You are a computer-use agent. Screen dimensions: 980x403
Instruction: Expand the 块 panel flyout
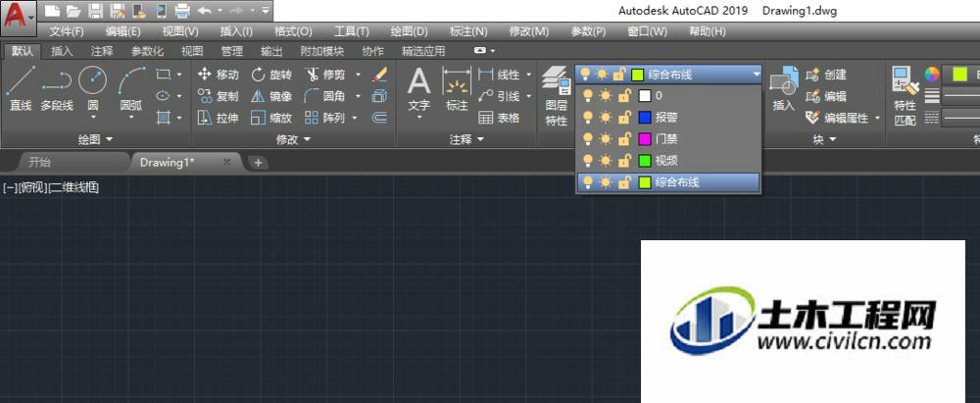coord(824,139)
